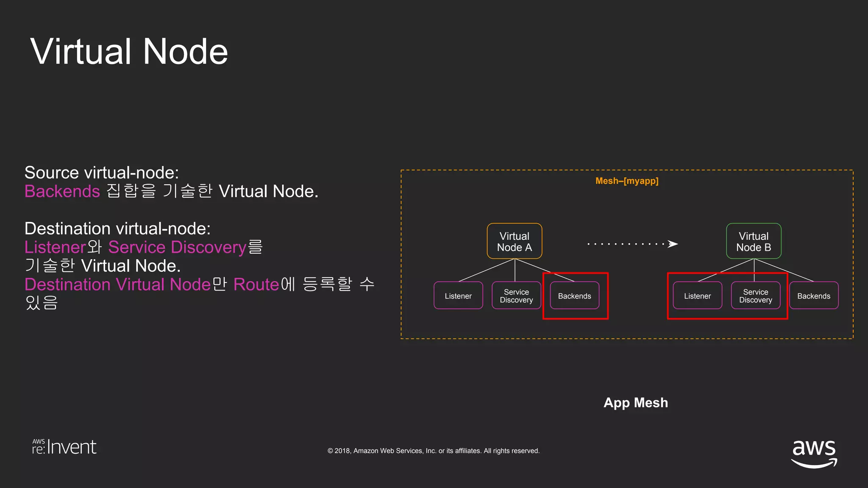Click the Virtual Node B box

click(753, 241)
